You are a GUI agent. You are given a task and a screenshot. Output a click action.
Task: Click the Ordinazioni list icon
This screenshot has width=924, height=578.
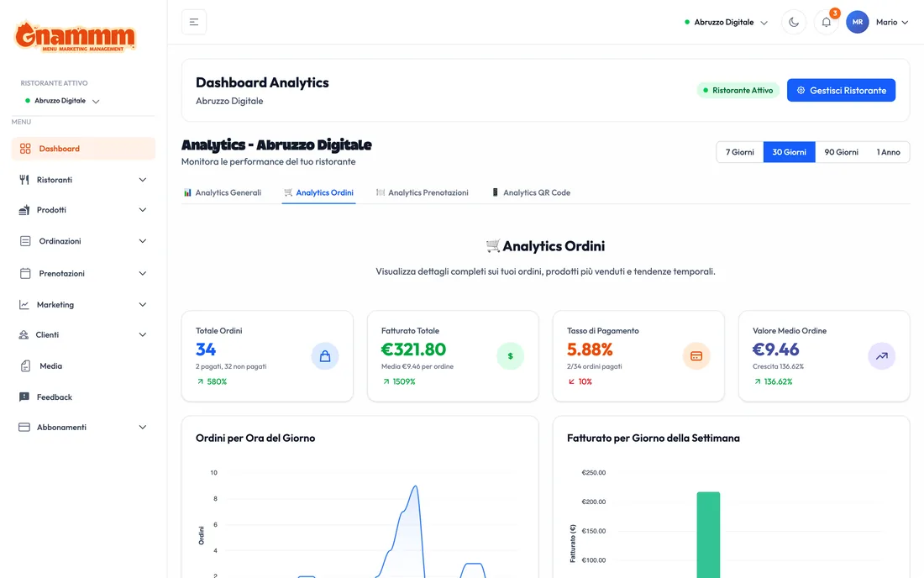point(25,241)
